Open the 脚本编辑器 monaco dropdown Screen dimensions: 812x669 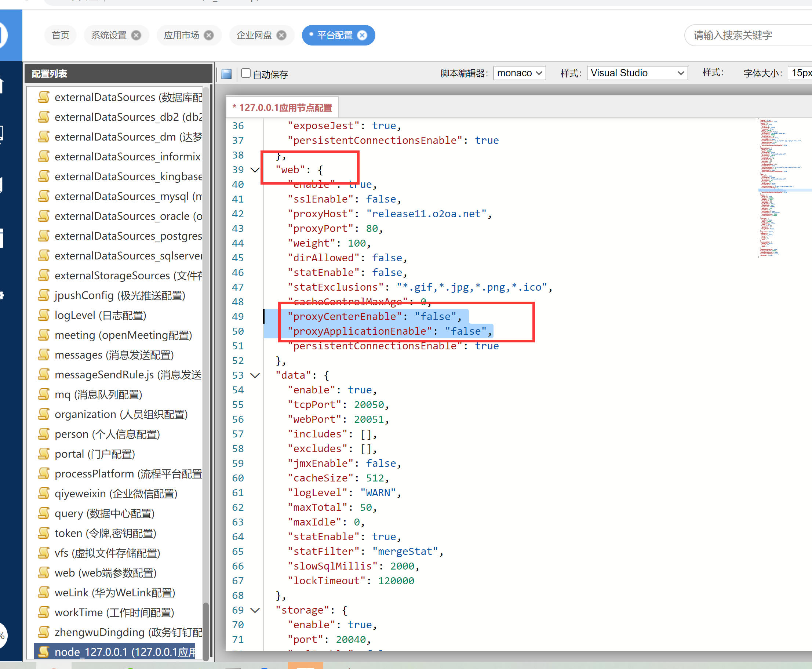[519, 73]
